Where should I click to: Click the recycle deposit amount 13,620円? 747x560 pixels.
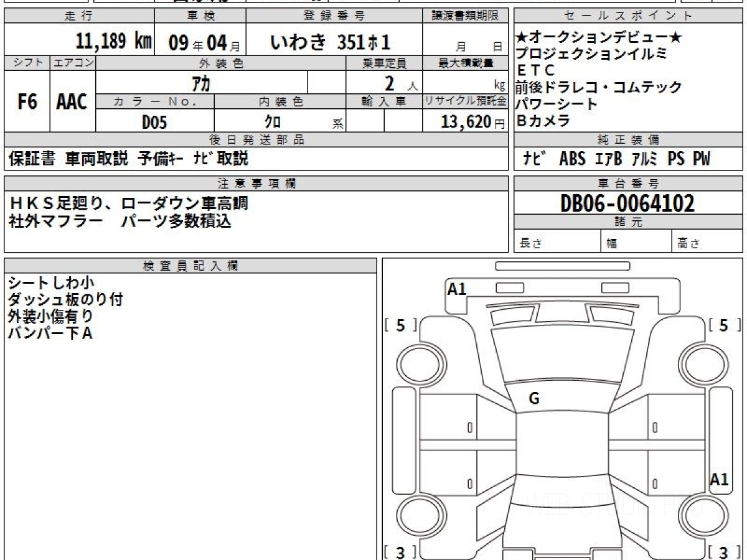(x=464, y=122)
